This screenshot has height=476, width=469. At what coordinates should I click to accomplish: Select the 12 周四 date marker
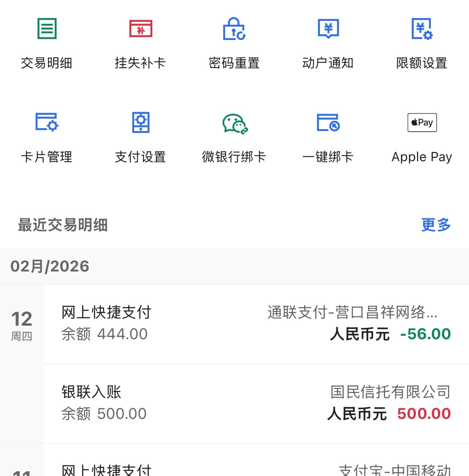tap(22, 325)
